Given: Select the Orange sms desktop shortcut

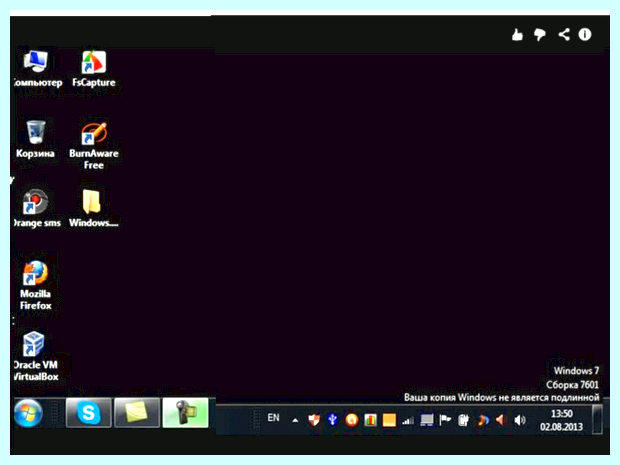Looking at the screenshot, I should [x=36, y=209].
